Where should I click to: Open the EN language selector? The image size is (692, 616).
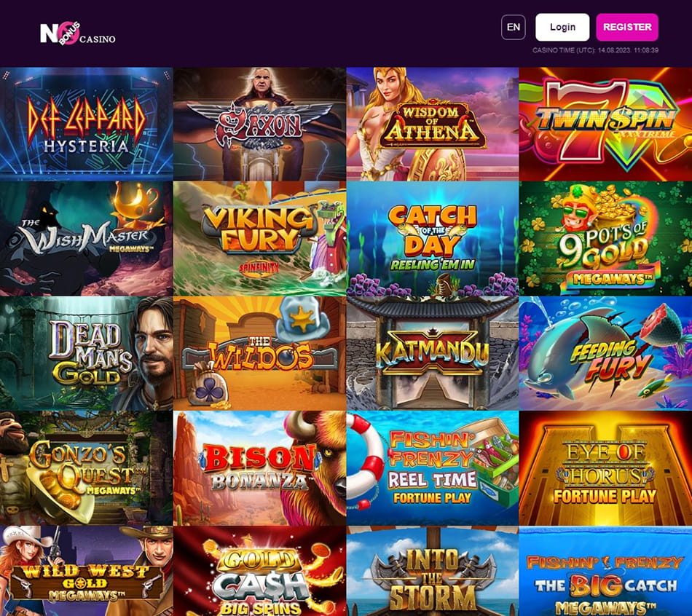click(514, 28)
